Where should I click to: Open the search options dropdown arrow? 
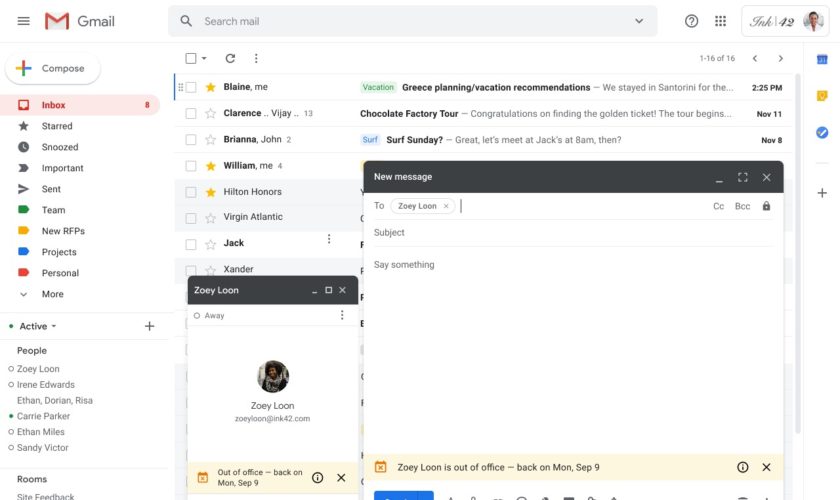639,21
